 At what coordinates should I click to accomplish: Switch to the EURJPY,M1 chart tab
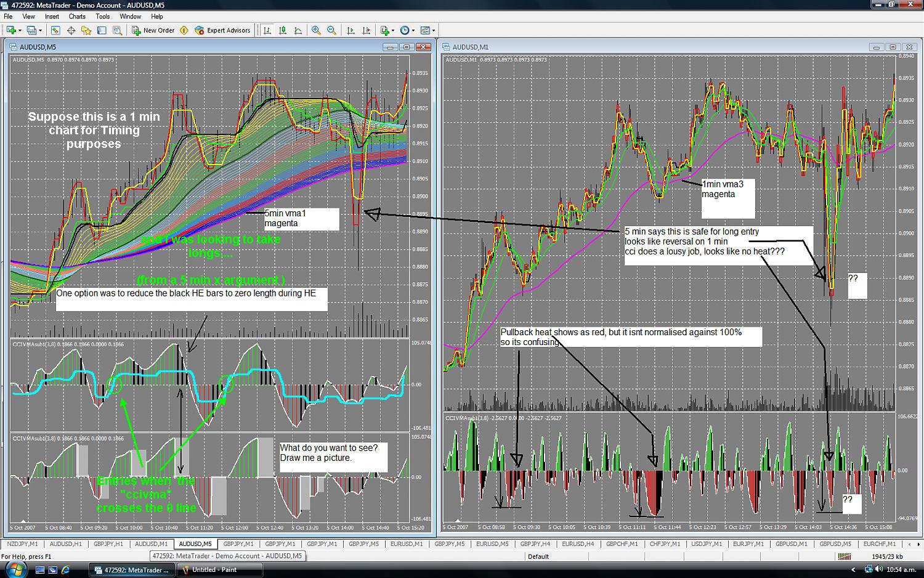point(748,544)
